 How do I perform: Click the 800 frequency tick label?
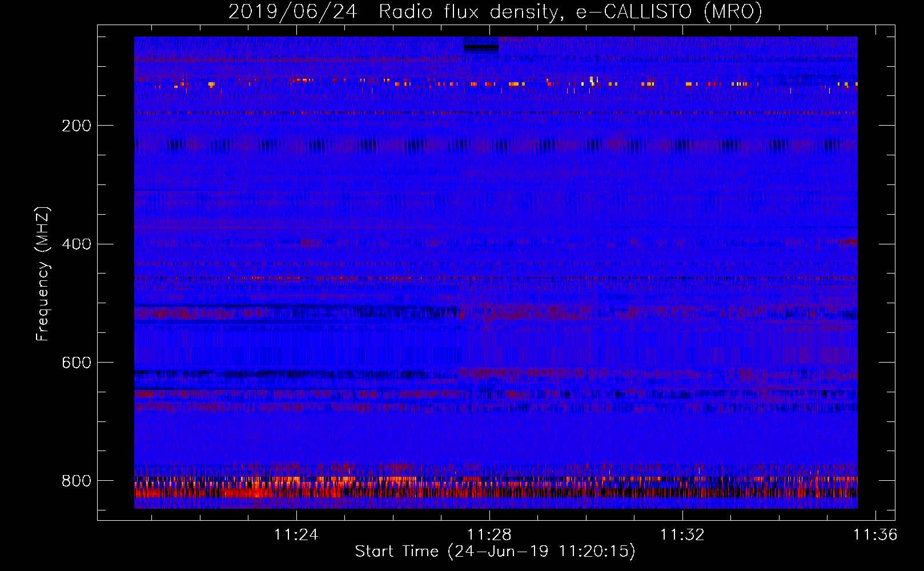[77, 481]
